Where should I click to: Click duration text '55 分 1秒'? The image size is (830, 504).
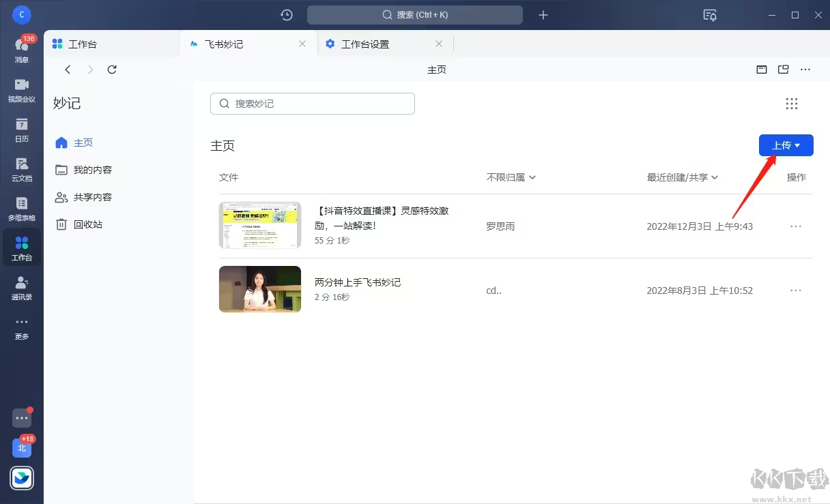pyautogui.click(x=332, y=241)
